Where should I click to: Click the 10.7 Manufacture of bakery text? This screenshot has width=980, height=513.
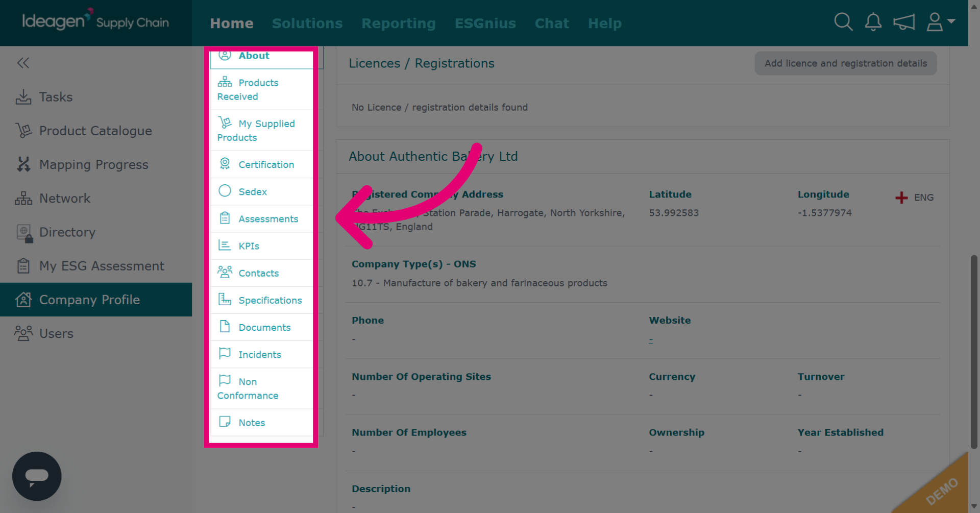click(479, 283)
